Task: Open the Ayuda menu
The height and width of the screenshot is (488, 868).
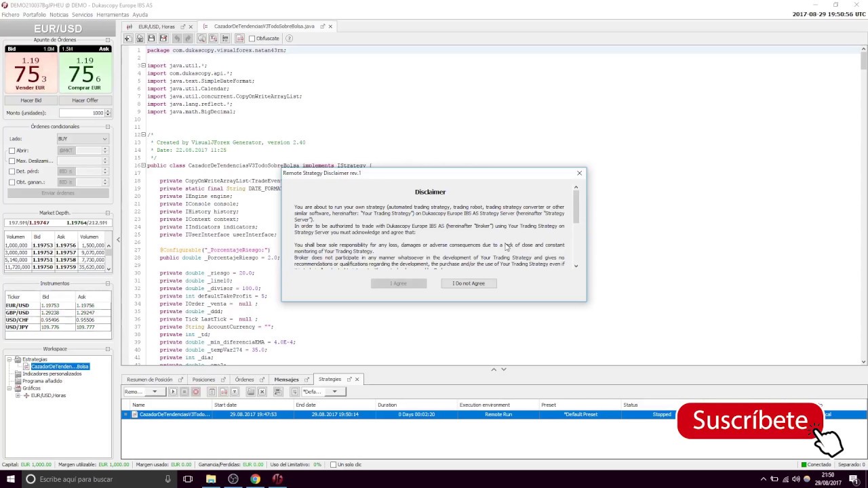Action: click(140, 14)
